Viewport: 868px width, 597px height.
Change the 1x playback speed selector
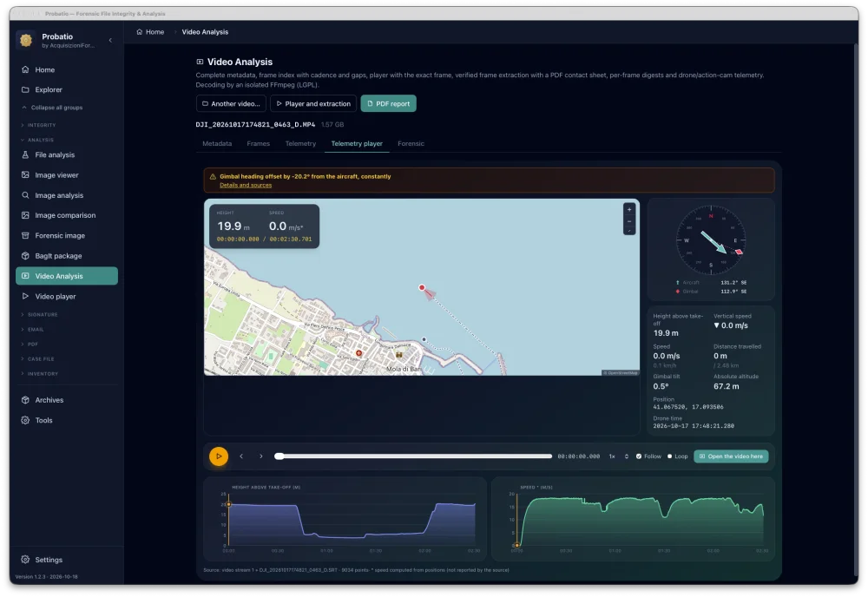tap(619, 456)
